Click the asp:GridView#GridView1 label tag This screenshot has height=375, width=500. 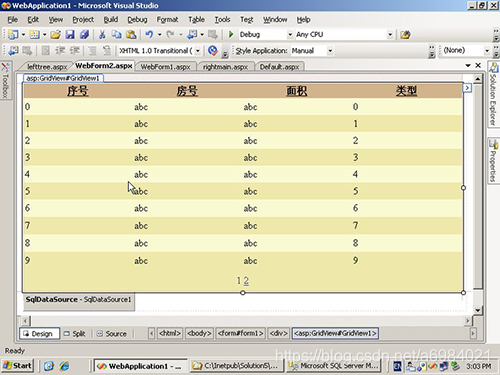coord(63,78)
